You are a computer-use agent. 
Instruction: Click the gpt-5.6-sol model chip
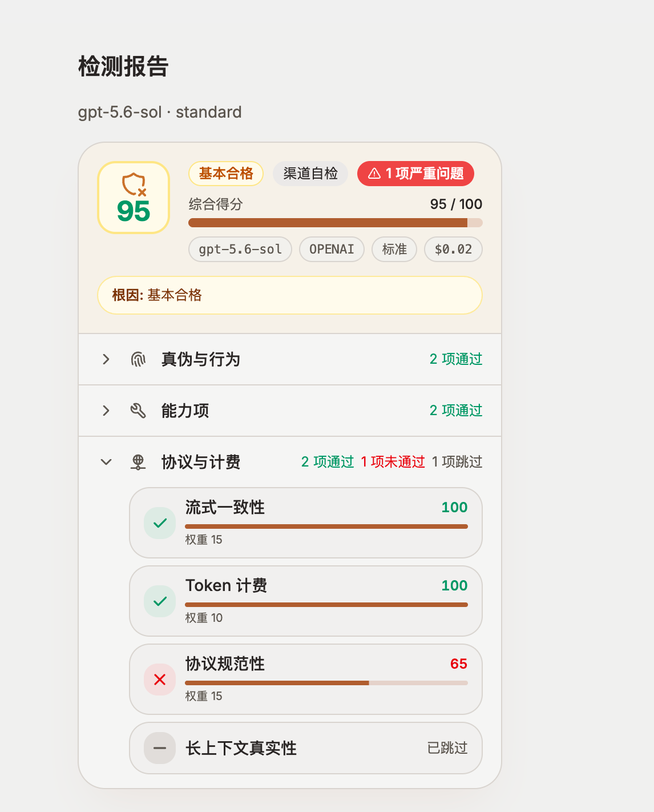pos(240,250)
